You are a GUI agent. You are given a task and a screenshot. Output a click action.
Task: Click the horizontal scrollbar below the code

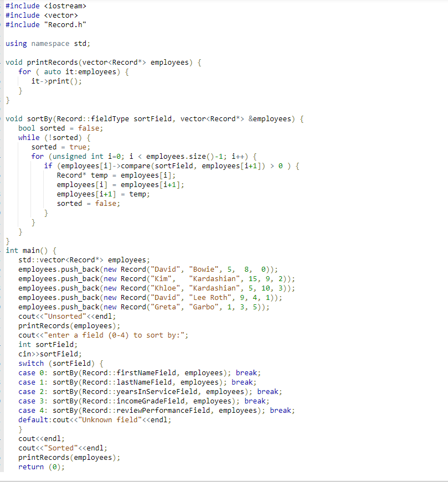222,478
